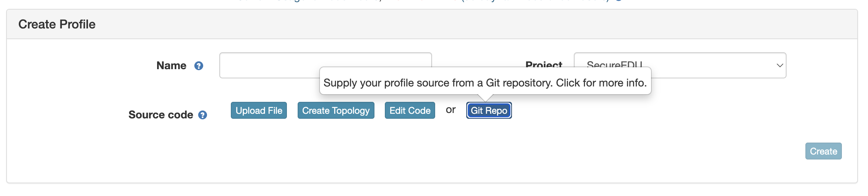Click the Create Profile panel heading
The image size is (868, 196).
pyautogui.click(x=57, y=24)
